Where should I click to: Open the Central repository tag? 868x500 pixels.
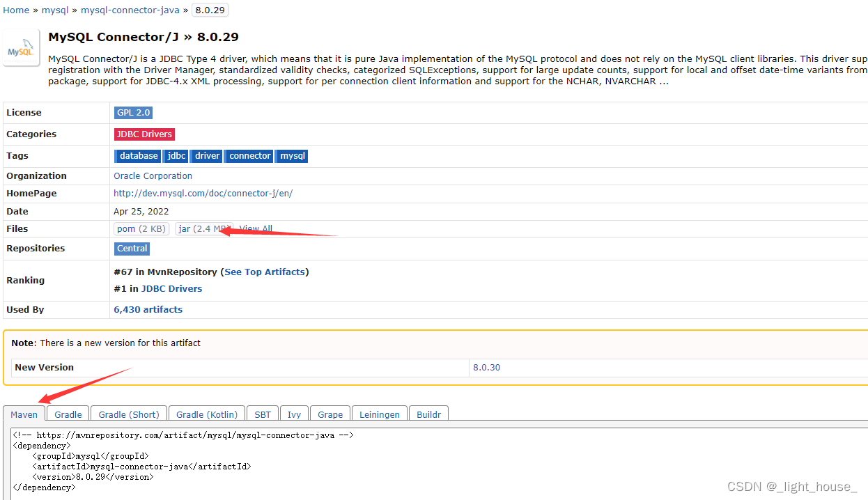click(x=132, y=249)
